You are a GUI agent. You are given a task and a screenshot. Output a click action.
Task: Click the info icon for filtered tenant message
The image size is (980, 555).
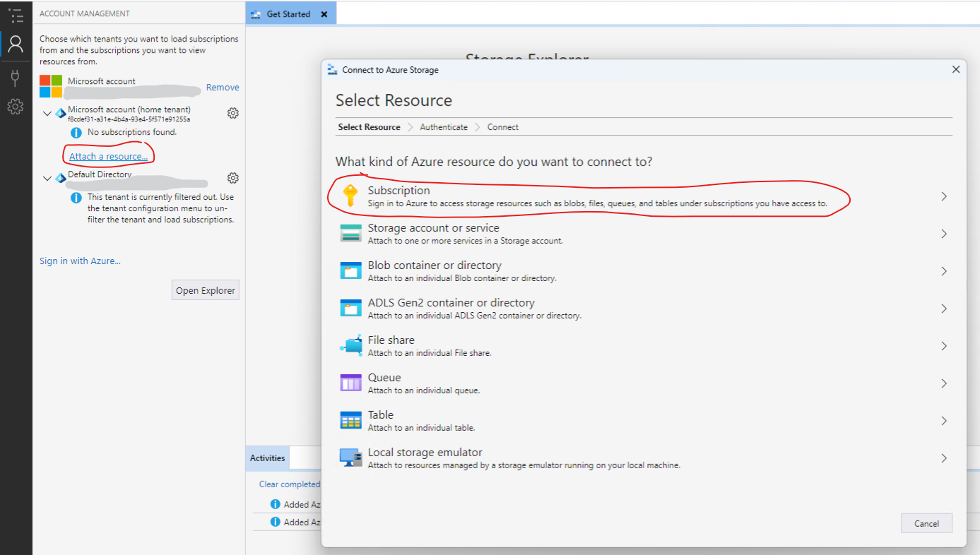(76, 197)
